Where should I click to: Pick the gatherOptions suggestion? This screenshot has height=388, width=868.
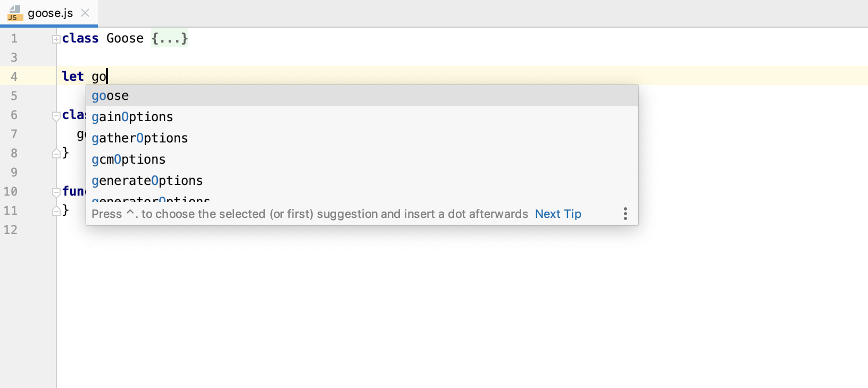coord(139,138)
